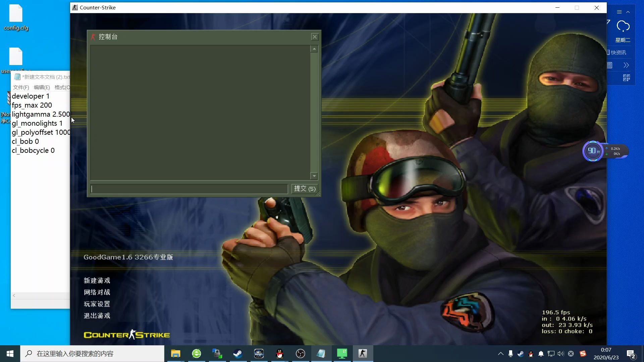Image resolution: width=644 pixels, height=362 pixels.
Task: Open File Explorer from taskbar
Action: 175,354
